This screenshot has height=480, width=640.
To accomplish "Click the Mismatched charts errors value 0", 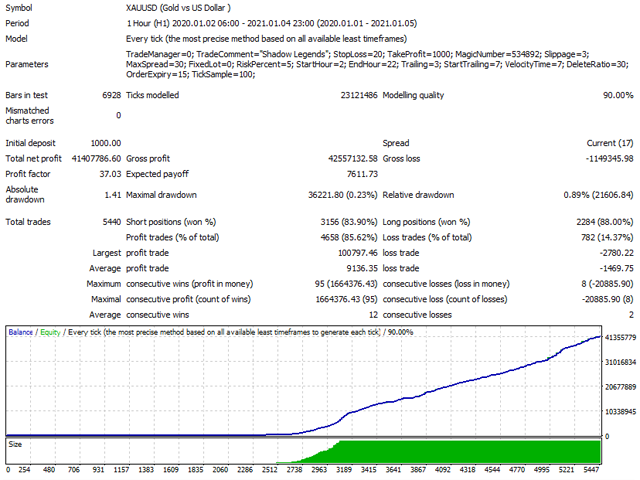I will click(x=118, y=116).
